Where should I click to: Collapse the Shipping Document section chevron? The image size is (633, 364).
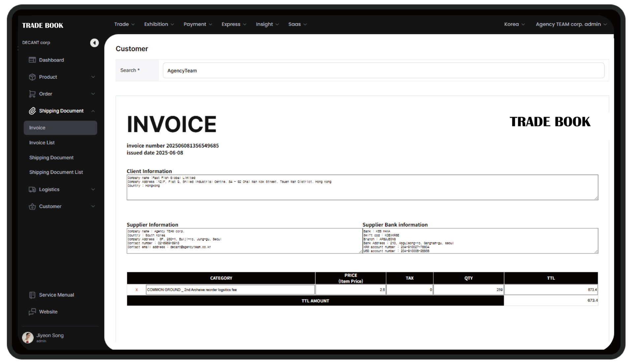[93, 111]
